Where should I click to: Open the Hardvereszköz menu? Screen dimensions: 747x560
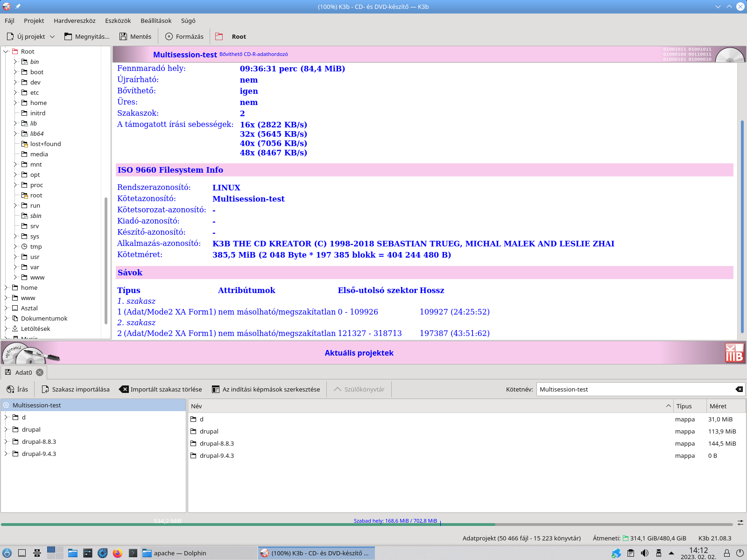[x=74, y=21]
